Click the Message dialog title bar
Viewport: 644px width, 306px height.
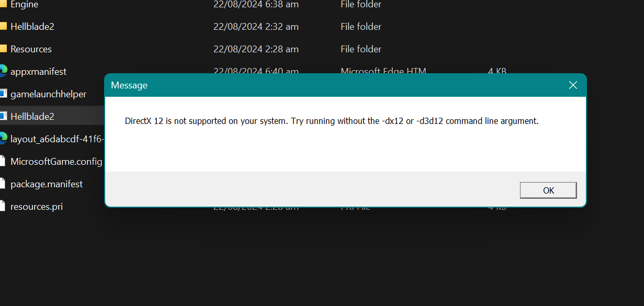(x=335, y=85)
